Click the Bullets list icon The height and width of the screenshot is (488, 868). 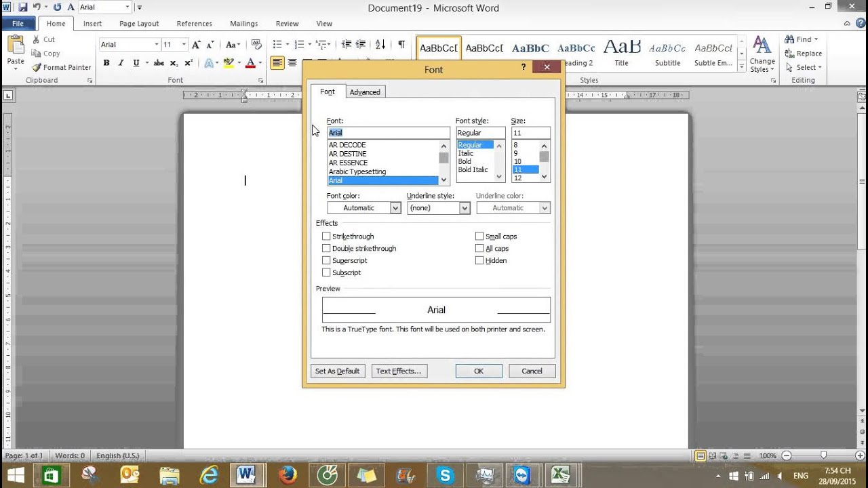point(277,45)
